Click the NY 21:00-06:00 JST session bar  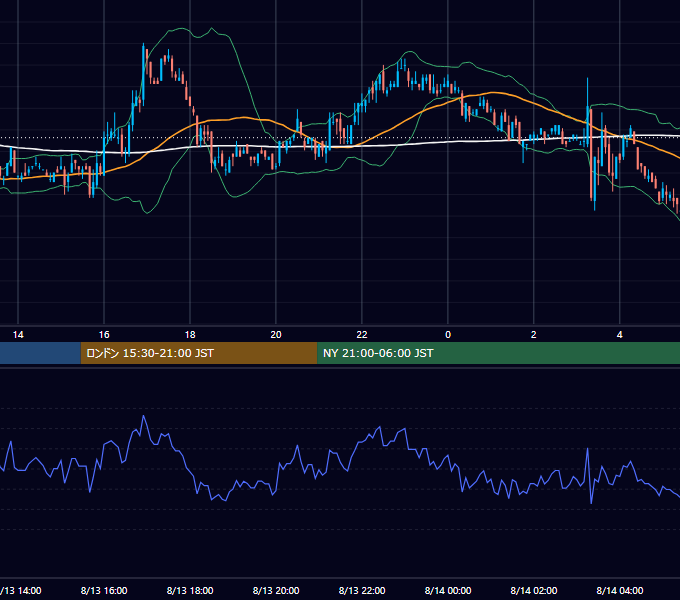pos(498,353)
